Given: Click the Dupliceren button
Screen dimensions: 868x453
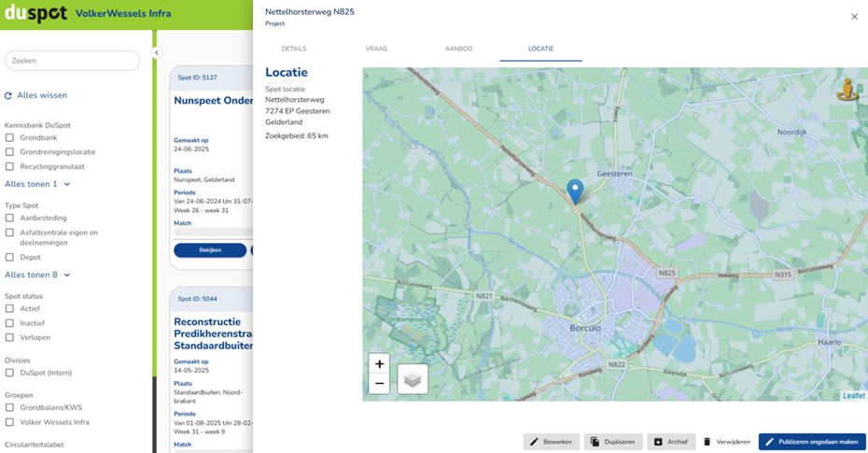Looking at the screenshot, I should coord(612,442).
